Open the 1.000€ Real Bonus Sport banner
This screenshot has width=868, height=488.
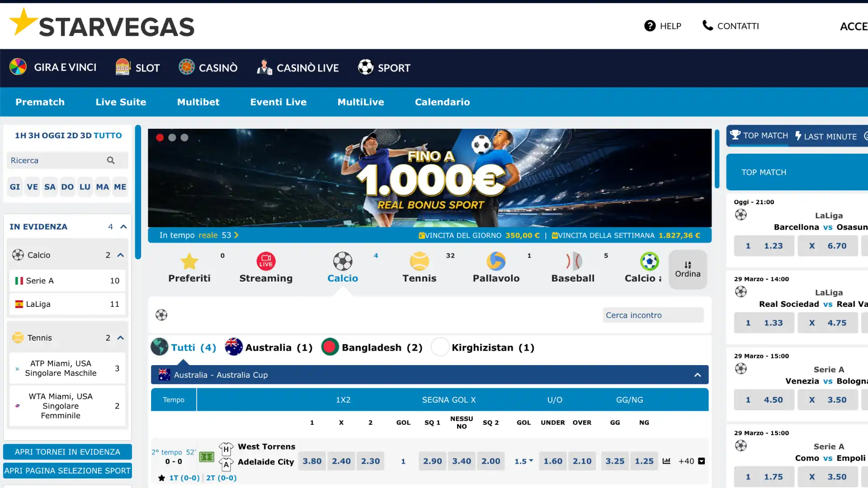tap(429, 178)
